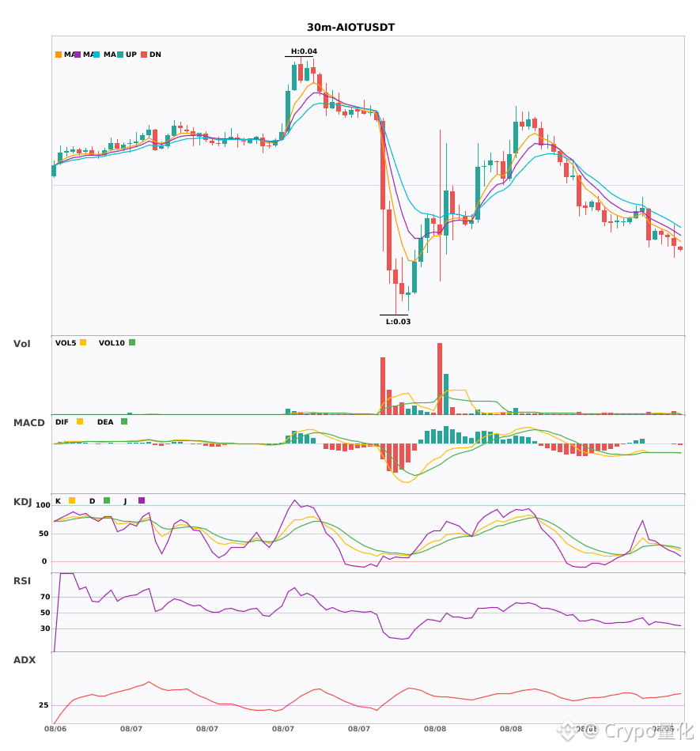Click the KDJ 100 axis value
This screenshot has height=751, width=700.
(43, 505)
